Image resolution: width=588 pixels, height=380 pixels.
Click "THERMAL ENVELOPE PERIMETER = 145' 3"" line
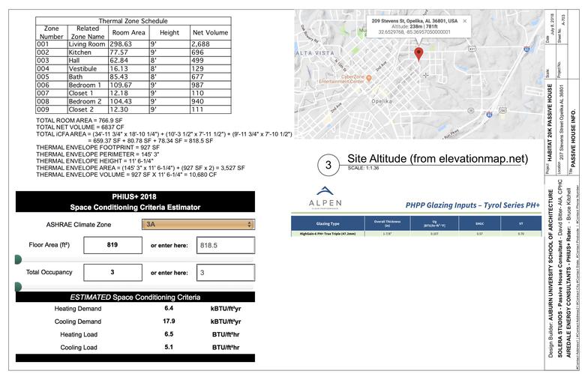(97, 154)
